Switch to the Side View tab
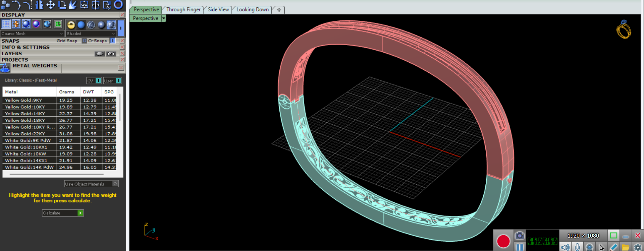The height and width of the screenshot is (251, 644). (218, 10)
